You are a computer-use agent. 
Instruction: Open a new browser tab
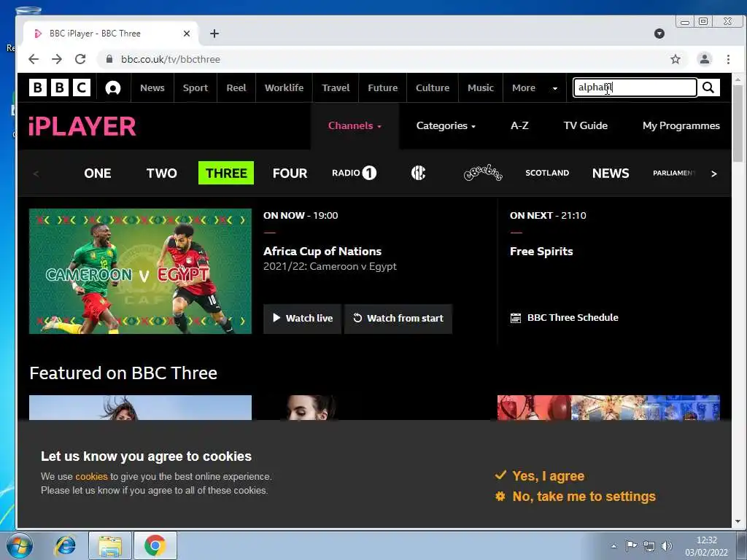[214, 34]
